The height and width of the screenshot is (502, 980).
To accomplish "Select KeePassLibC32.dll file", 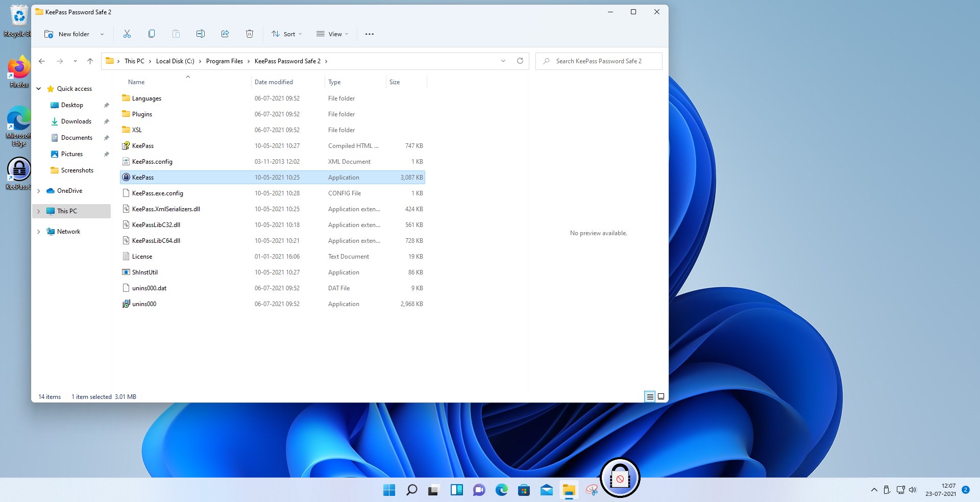I will point(273,225).
